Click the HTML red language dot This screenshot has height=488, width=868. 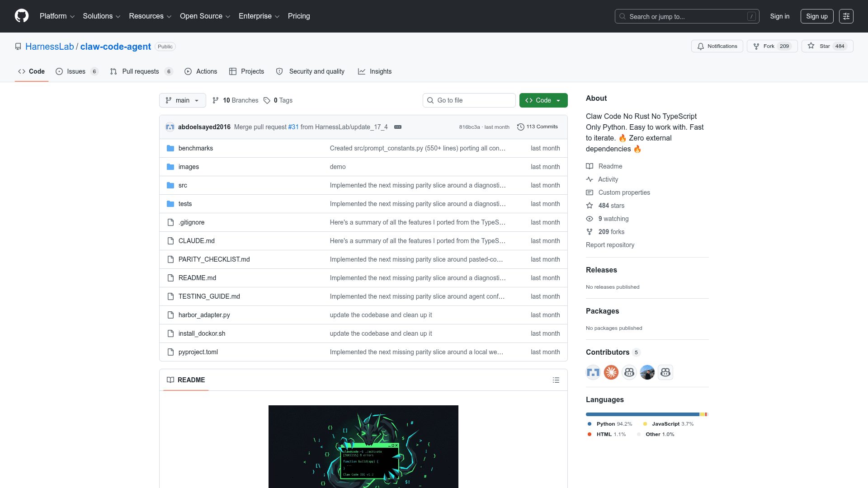(x=590, y=434)
